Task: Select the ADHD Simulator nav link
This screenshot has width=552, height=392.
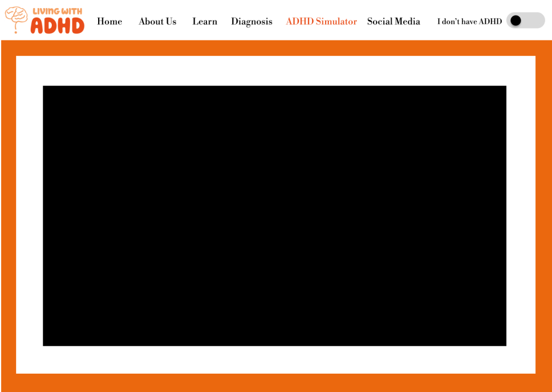Action: coord(321,22)
